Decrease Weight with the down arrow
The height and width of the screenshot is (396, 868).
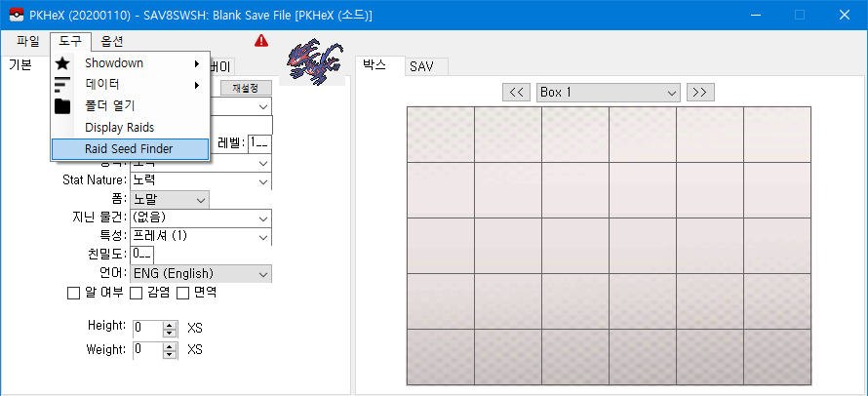170,354
